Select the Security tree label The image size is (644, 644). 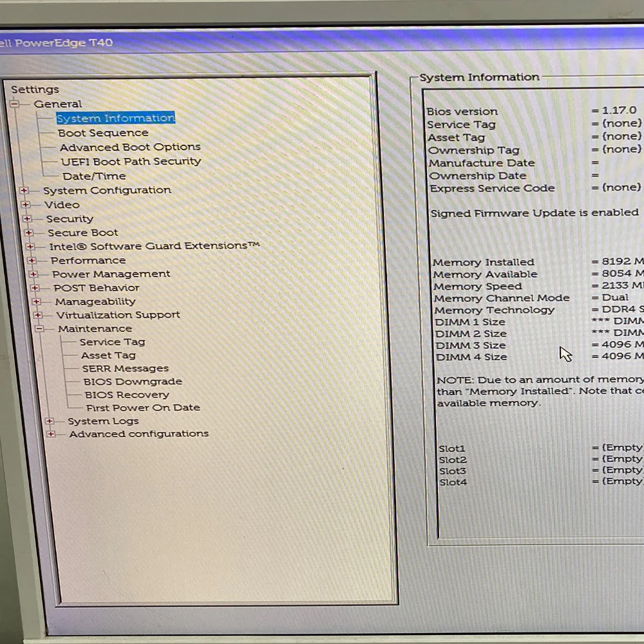click(70, 219)
